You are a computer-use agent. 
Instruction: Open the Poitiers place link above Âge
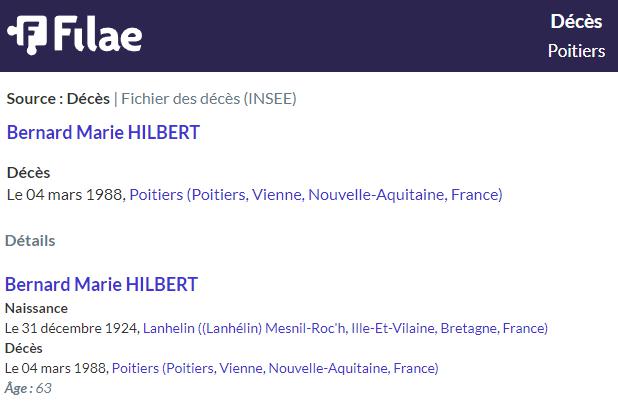pyautogui.click(x=275, y=368)
